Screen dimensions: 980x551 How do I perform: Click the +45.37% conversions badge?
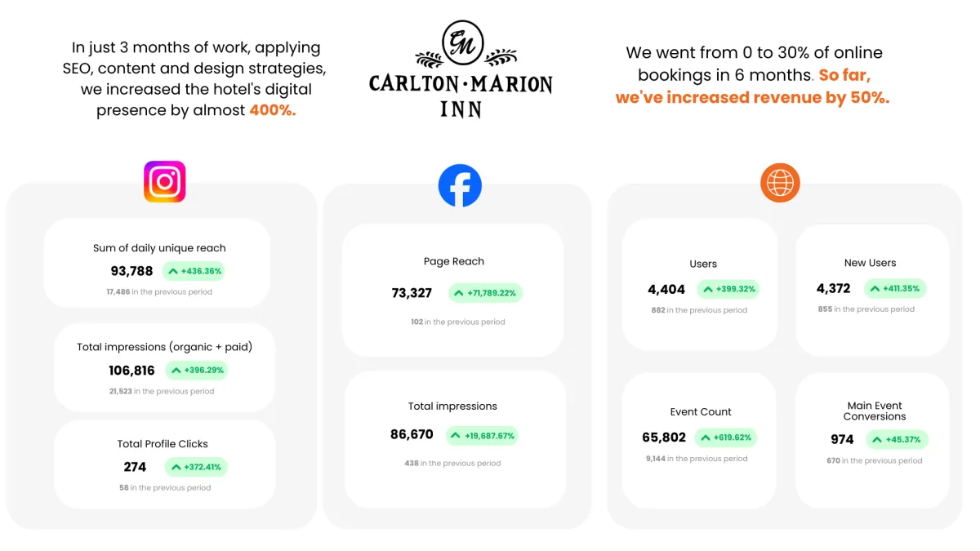click(x=897, y=439)
